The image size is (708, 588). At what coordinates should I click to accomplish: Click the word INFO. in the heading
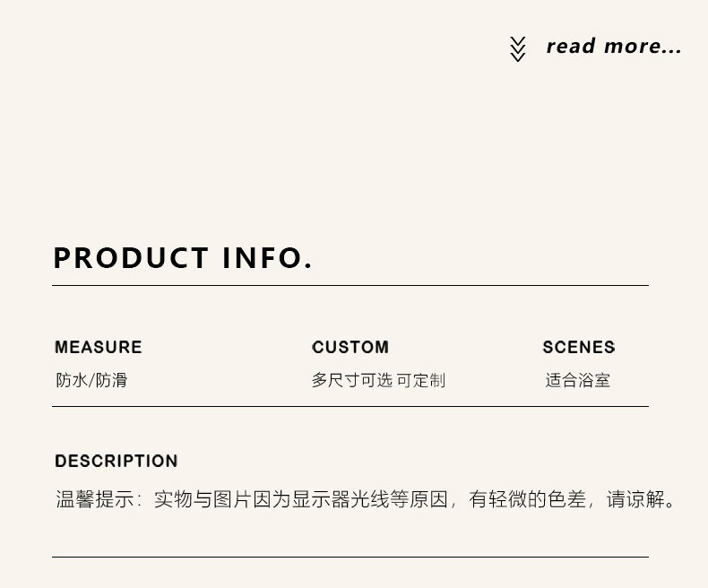pyautogui.click(x=267, y=258)
